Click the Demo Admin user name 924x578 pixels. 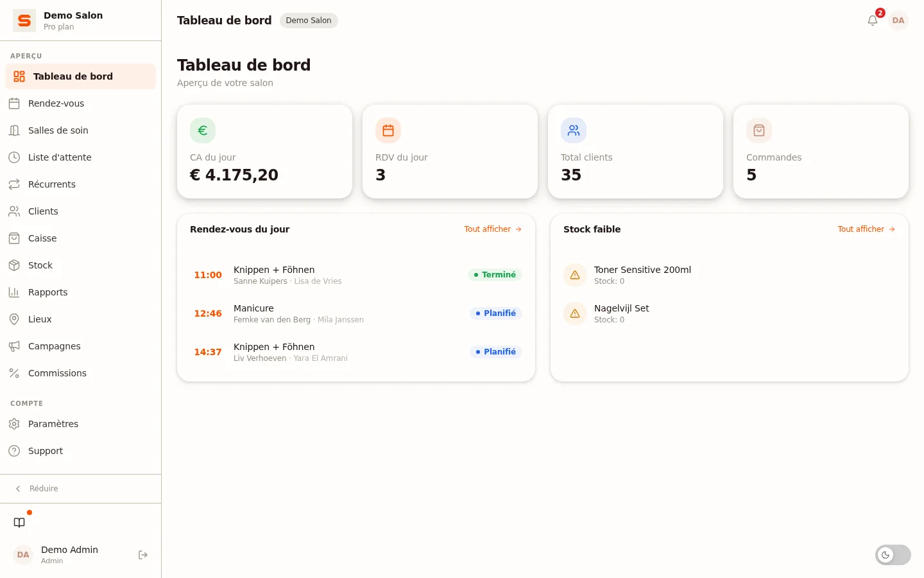[x=69, y=550]
